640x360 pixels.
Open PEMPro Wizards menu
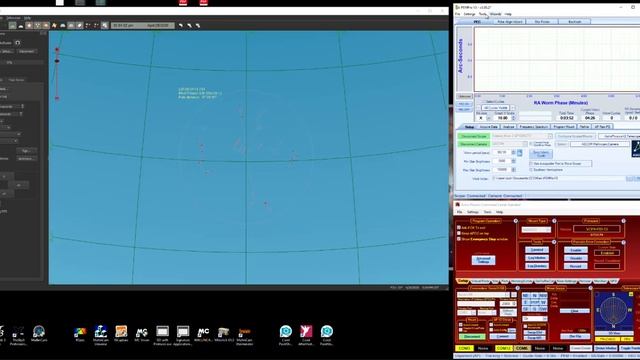[496, 14]
